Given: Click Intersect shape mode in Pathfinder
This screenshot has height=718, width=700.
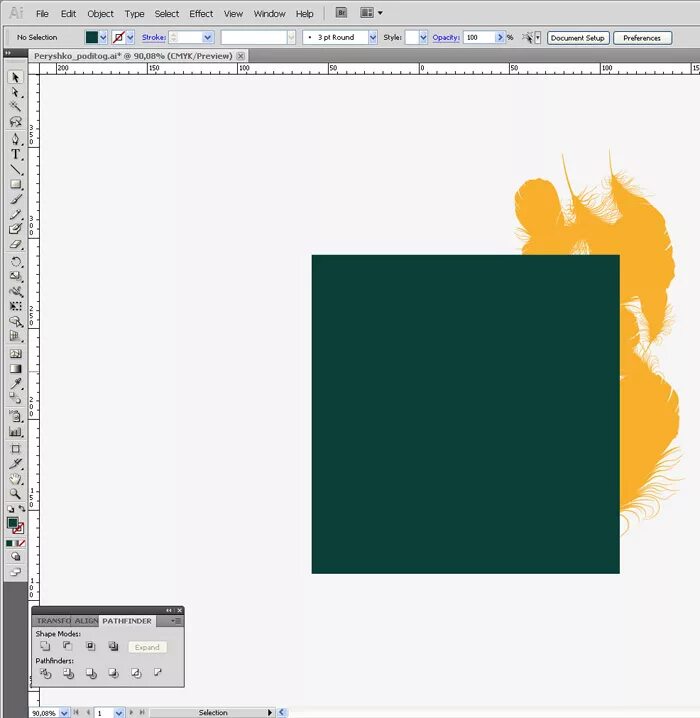Looking at the screenshot, I should coord(91,646).
